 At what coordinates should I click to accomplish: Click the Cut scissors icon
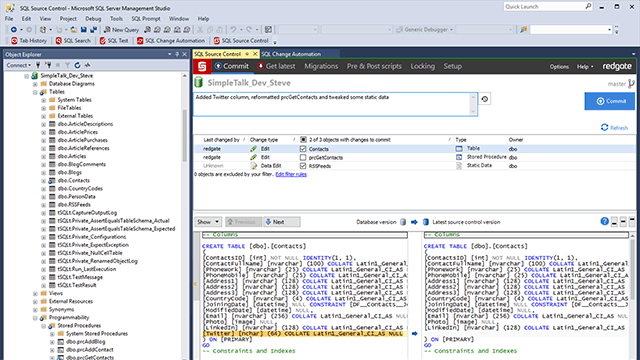(x=200, y=30)
